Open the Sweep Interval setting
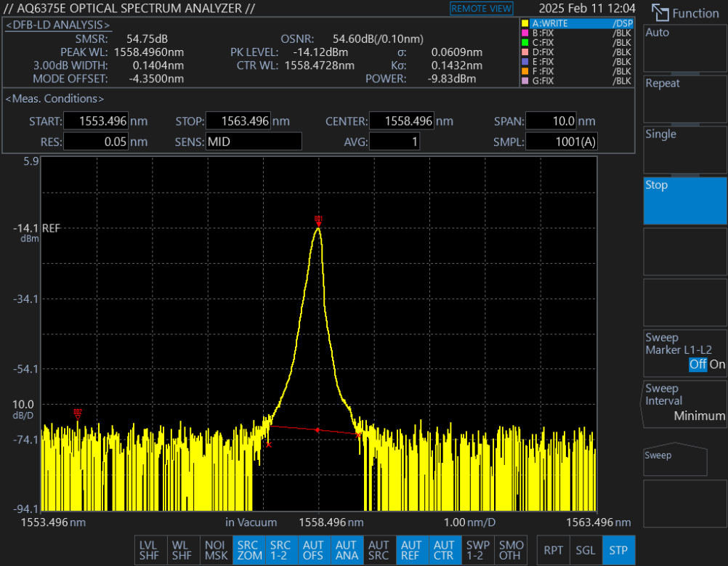 (x=684, y=403)
